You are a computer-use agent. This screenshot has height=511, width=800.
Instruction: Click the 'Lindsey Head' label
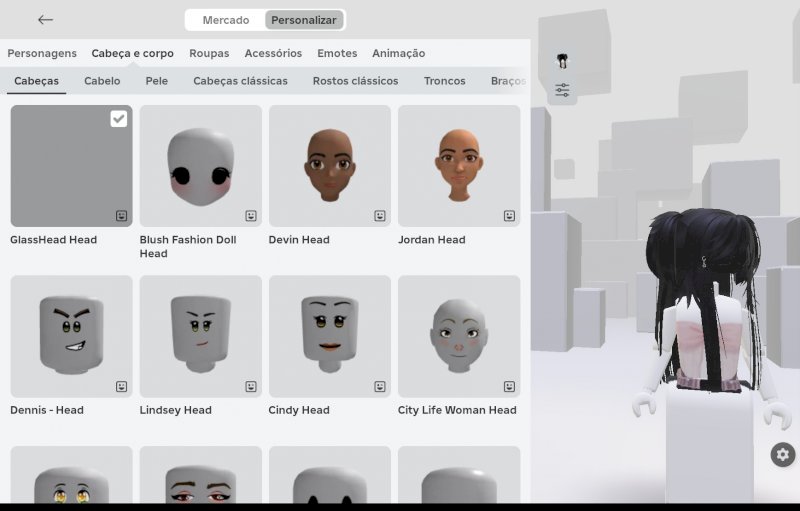176,410
